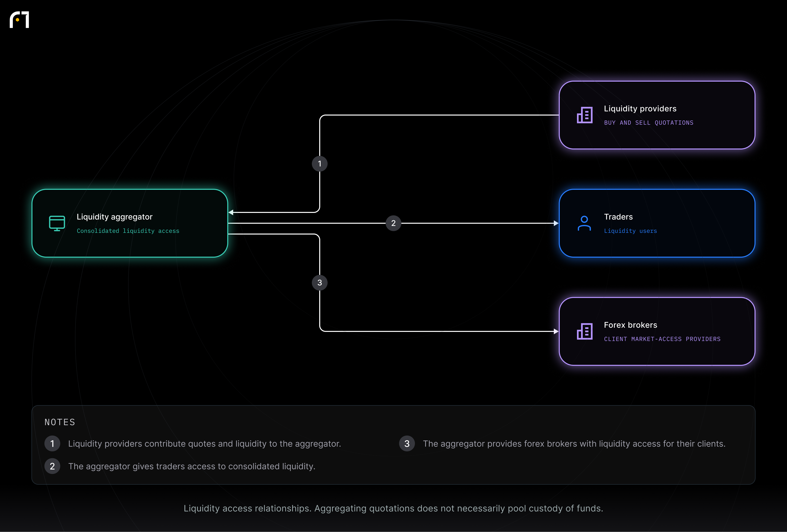Select the 'Liquidity providers' title
The height and width of the screenshot is (532, 787).
640,109
